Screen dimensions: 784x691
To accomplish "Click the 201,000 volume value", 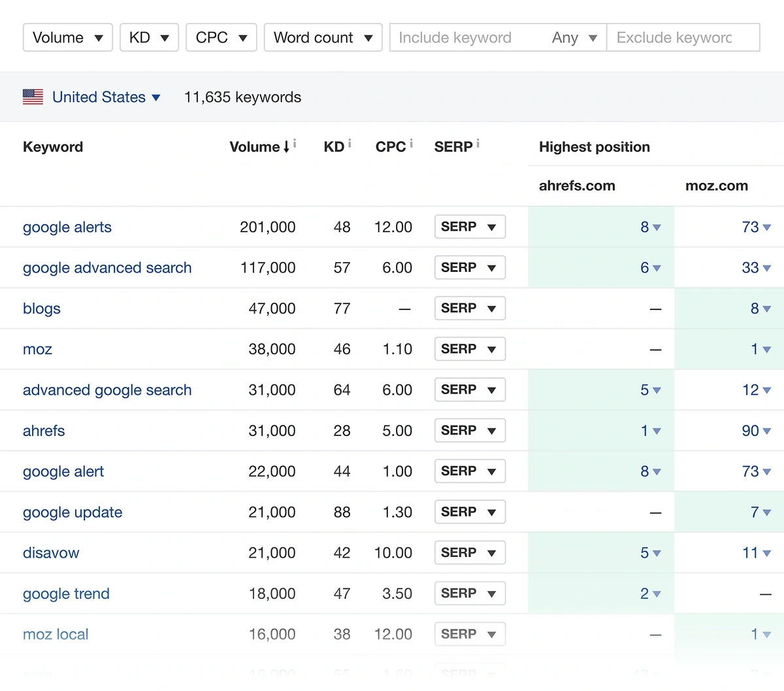I will click(267, 227).
